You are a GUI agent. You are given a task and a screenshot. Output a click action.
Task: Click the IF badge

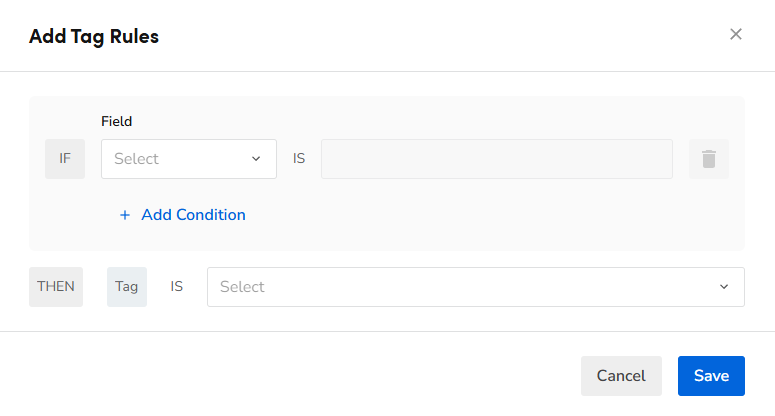65,159
